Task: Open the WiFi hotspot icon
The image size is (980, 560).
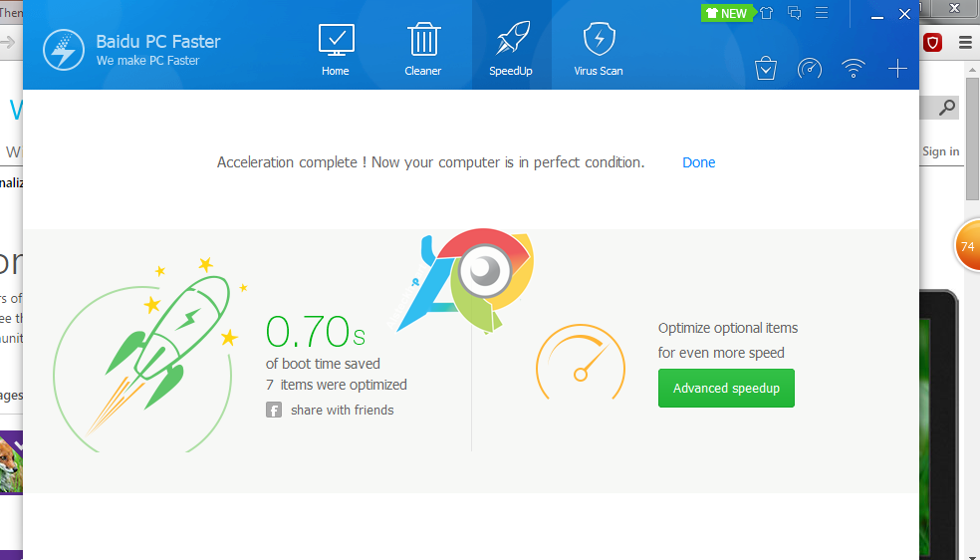Action: point(854,69)
